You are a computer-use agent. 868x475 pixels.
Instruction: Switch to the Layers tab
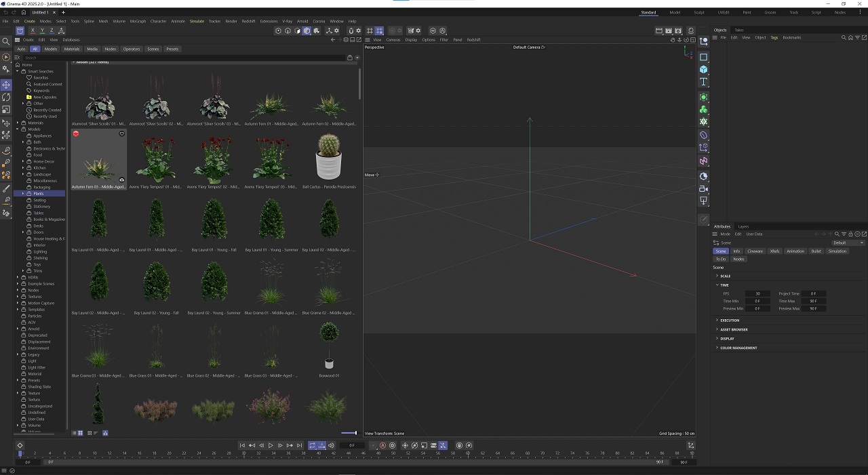pos(743,226)
